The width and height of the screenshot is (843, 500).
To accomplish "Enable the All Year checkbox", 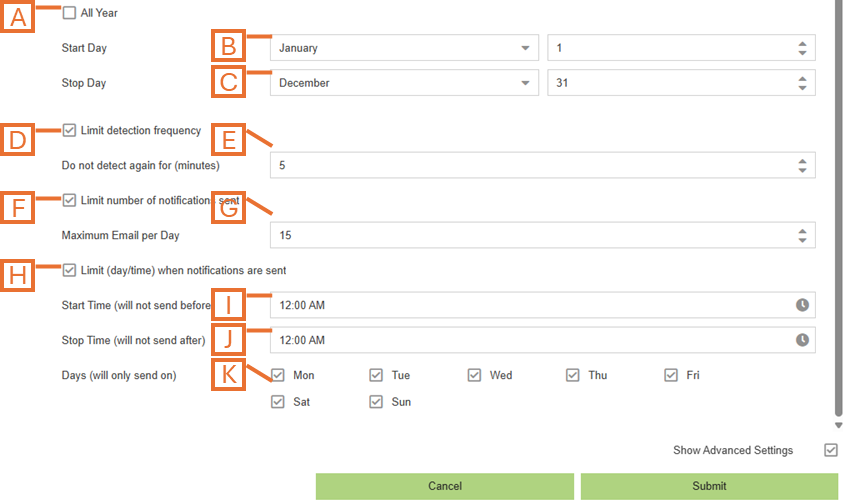I will [x=69, y=13].
